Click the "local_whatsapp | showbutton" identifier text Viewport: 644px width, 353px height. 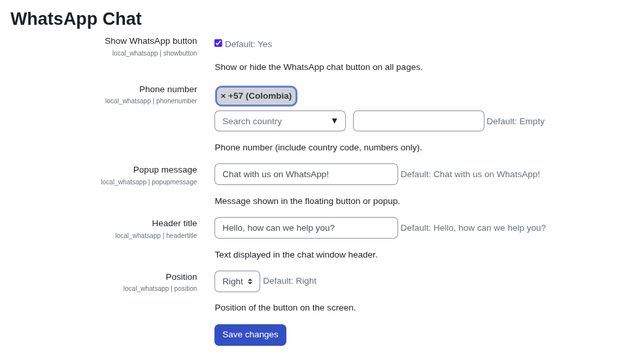click(x=154, y=54)
